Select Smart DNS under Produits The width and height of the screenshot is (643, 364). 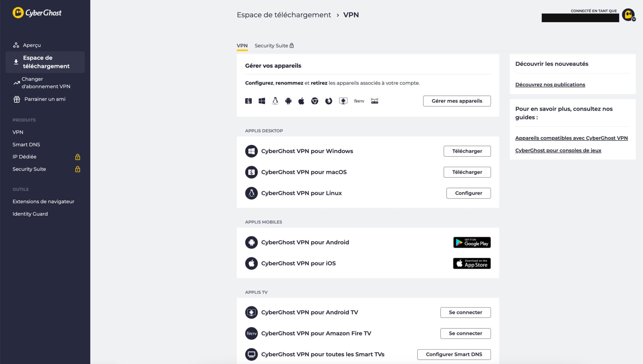click(26, 144)
